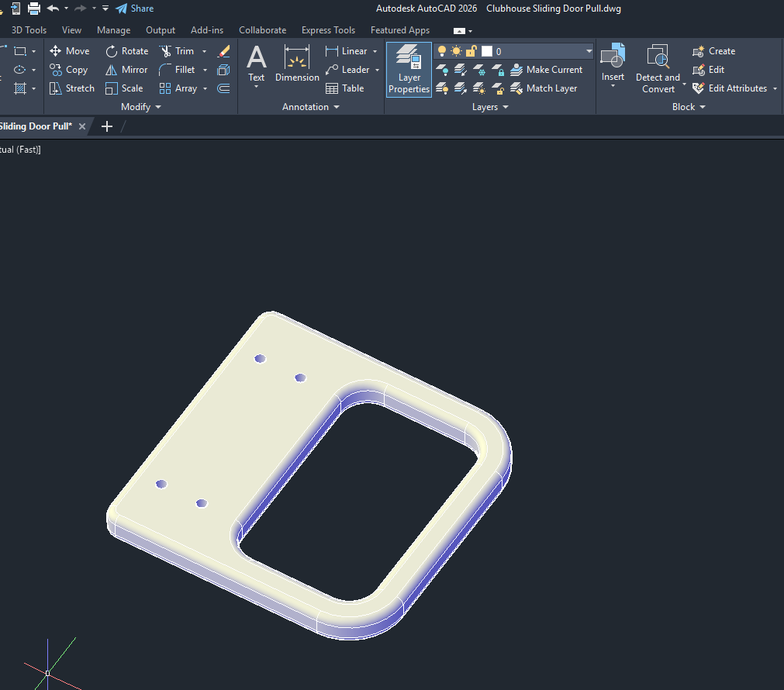This screenshot has width=784, height=690.
Task: Toggle the layer 0 freeze sun icon
Action: click(456, 51)
